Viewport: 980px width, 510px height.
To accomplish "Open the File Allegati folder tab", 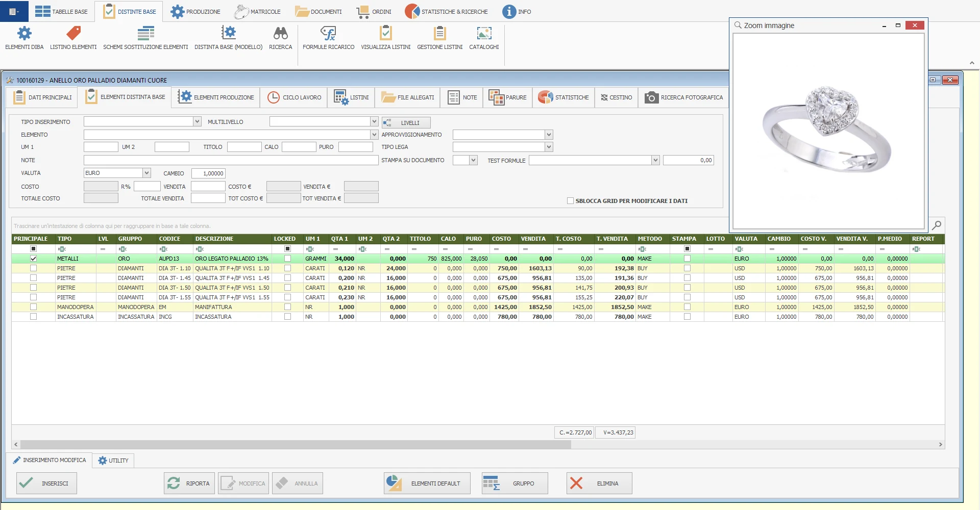I will coord(407,97).
